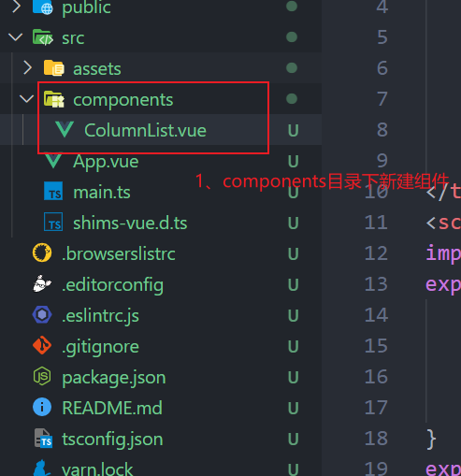Click line number 12 in editor gutter
The width and height of the screenshot is (461, 476).
point(376,252)
